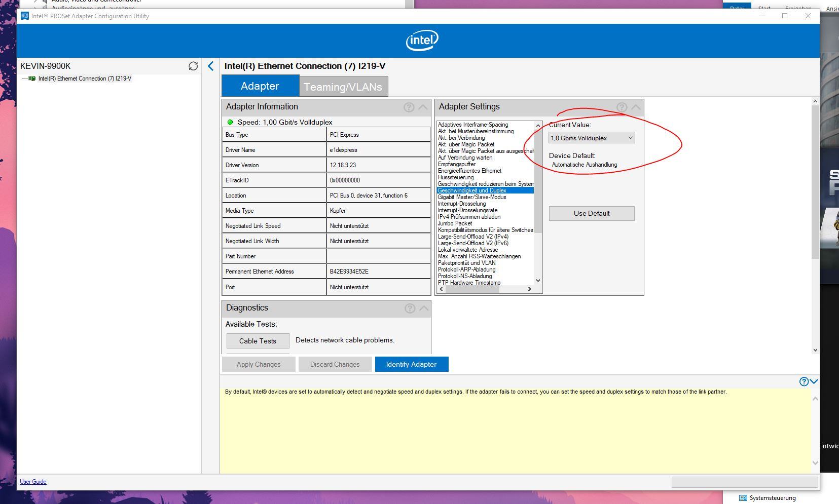The width and height of the screenshot is (839, 504).
Task: Select 'Auf Verbindung warten' setting
Action: click(485, 158)
